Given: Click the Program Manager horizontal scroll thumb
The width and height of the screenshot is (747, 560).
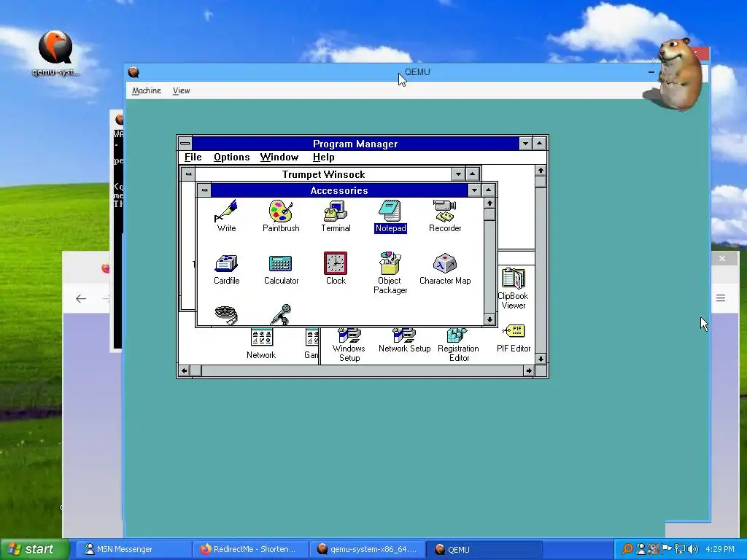Looking at the screenshot, I should coord(196,370).
